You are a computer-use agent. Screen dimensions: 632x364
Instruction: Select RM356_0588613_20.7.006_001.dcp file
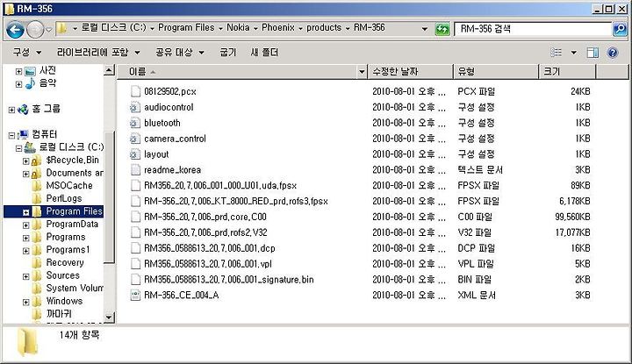click(210, 248)
